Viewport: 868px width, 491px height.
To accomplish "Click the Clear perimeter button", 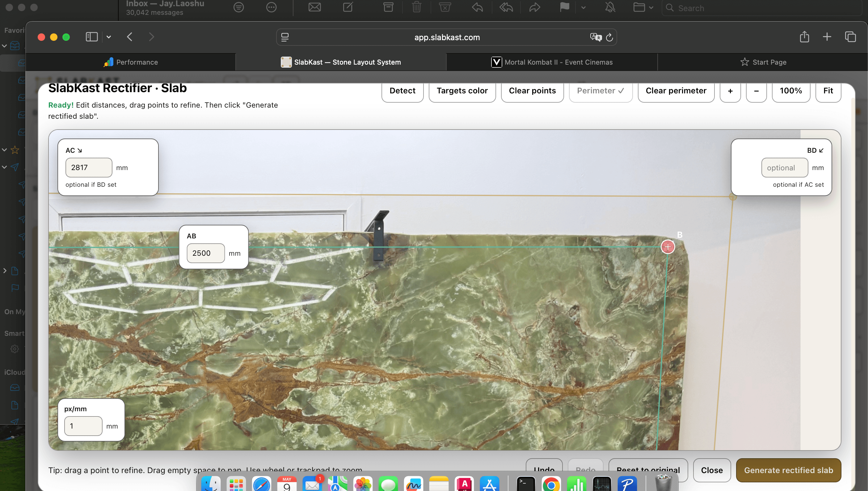I will click(x=676, y=91).
